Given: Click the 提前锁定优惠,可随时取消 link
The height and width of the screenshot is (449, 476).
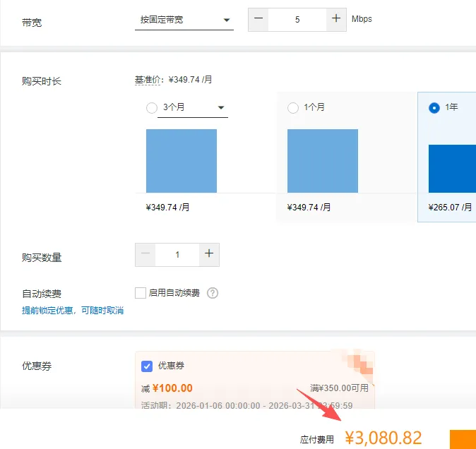Looking at the screenshot, I should point(73,311).
